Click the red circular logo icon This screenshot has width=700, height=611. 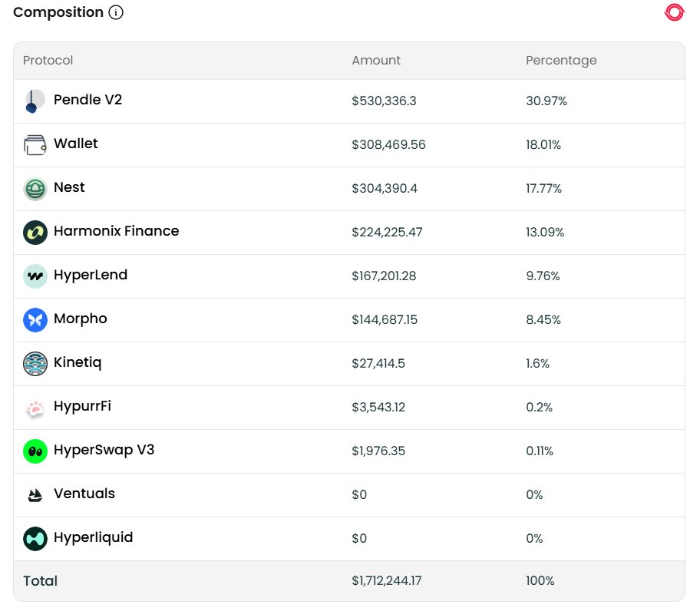click(x=674, y=12)
